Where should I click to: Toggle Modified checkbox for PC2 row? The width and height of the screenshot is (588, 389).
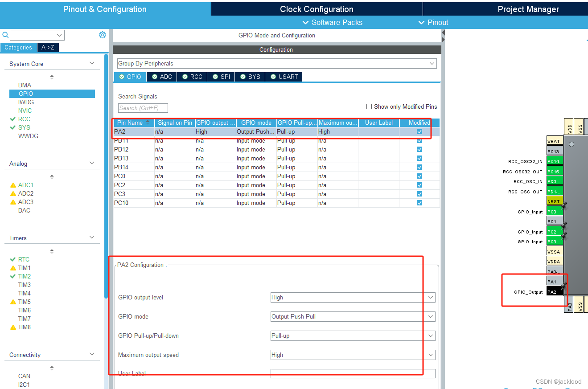pyautogui.click(x=419, y=185)
